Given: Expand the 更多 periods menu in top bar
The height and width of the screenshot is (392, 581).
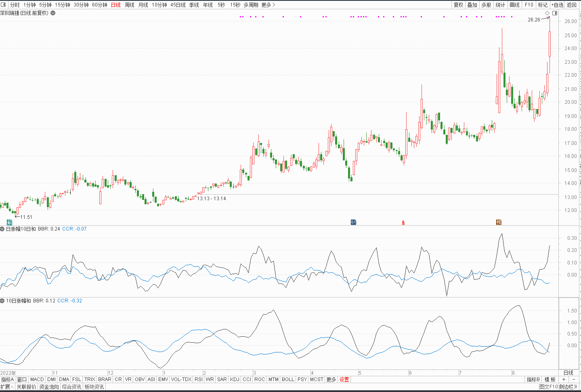Looking at the screenshot, I should 268,5.
